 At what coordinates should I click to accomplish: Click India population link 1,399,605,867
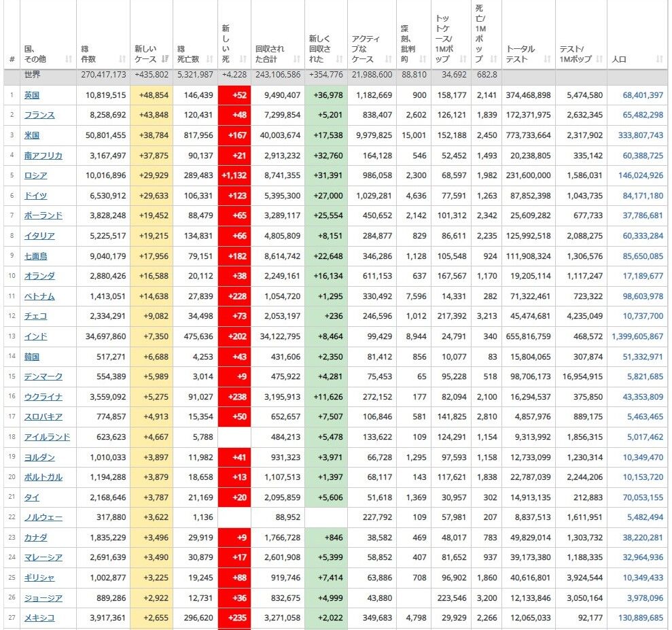[x=637, y=336]
